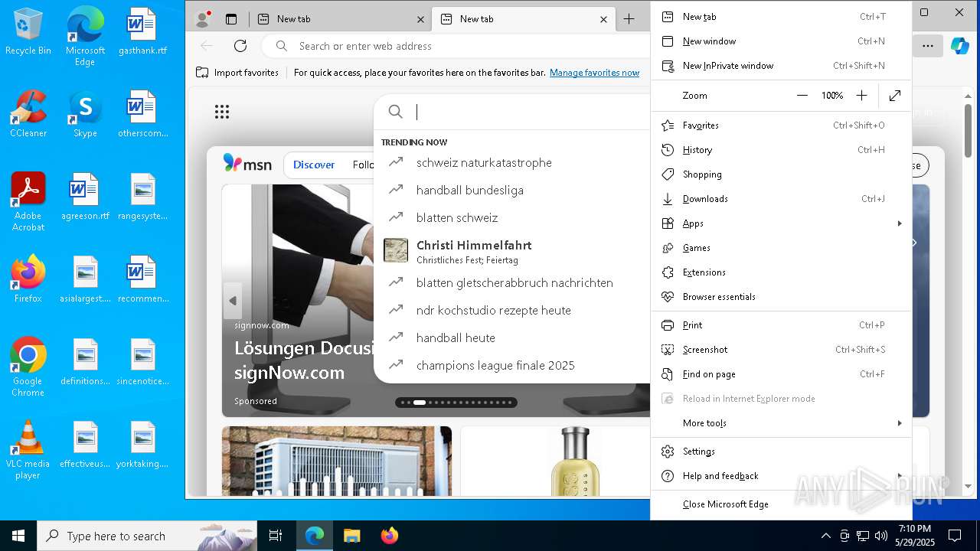Open volume control in system tray

[881, 536]
